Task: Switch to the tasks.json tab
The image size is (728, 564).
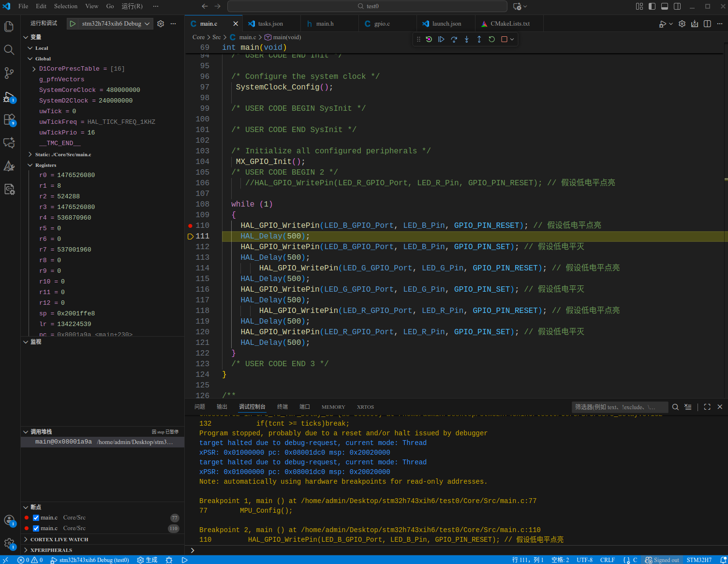Action: pos(271,24)
